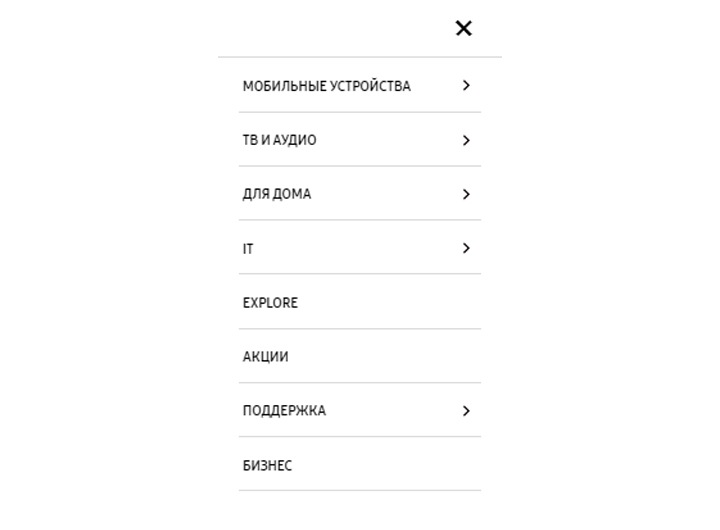
Task: Click the word ДОМА in third entry
Action: pos(292,194)
